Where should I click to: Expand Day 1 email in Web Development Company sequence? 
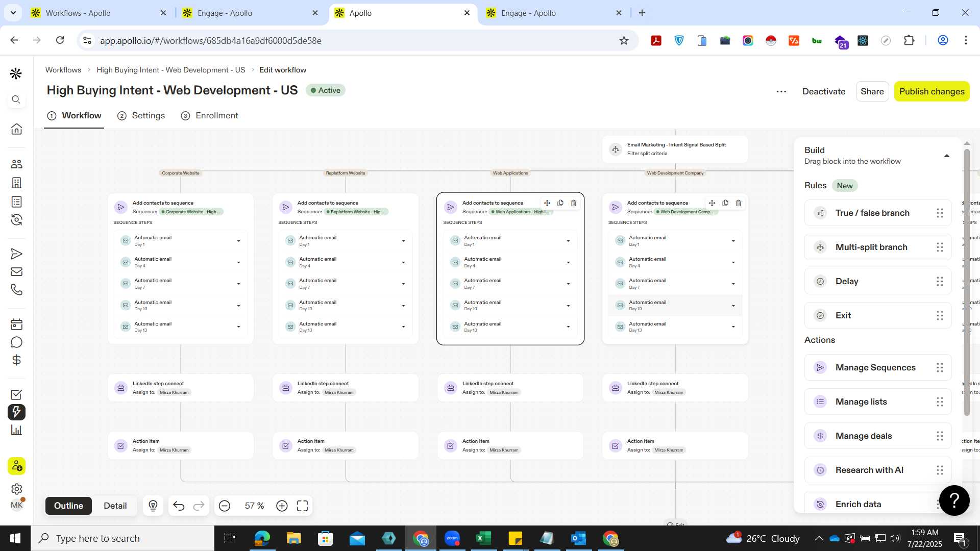(733, 241)
